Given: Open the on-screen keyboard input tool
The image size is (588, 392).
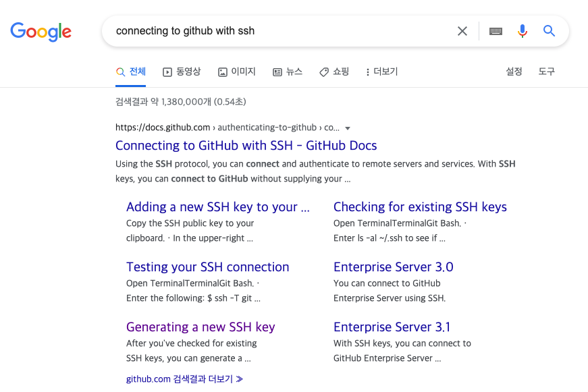Looking at the screenshot, I should point(496,31).
